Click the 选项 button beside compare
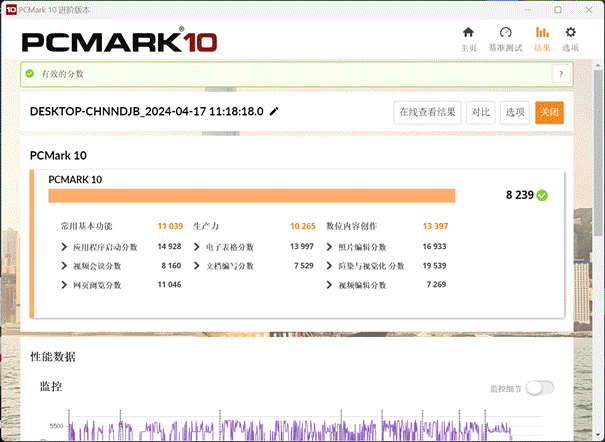This screenshot has width=605, height=442. (514, 112)
